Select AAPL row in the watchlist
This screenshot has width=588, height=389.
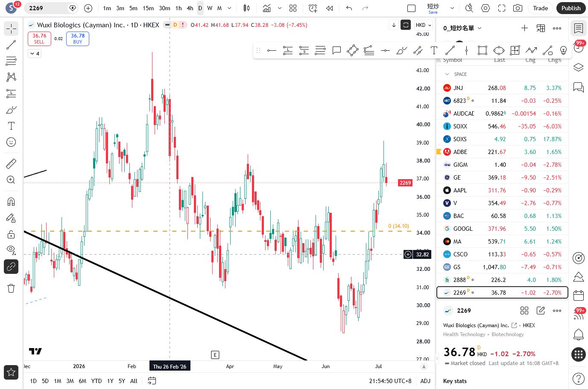tap(502, 190)
